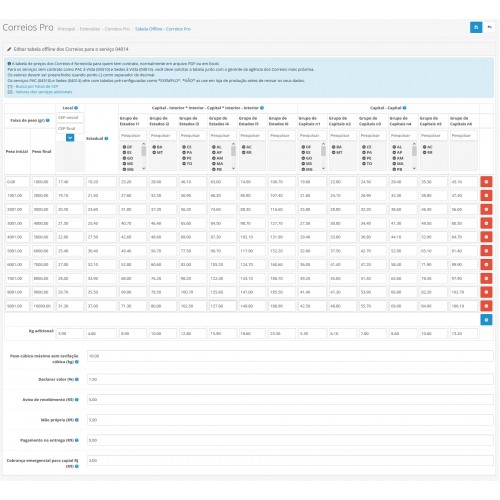Image resolution: width=500 pixels, height=500 pixels.
Task: Remove CE from Grupo de Estados i3
Action: pos(184,147)
